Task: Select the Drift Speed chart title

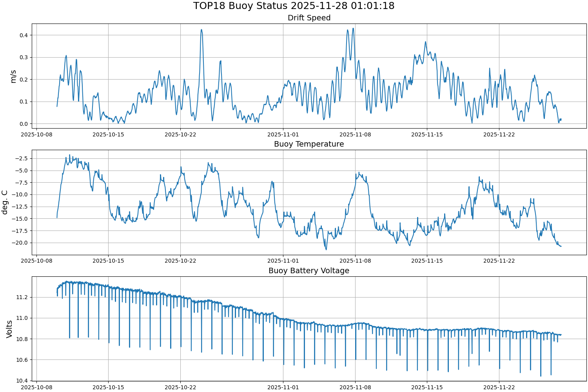Action: click(x=309, y=18)
